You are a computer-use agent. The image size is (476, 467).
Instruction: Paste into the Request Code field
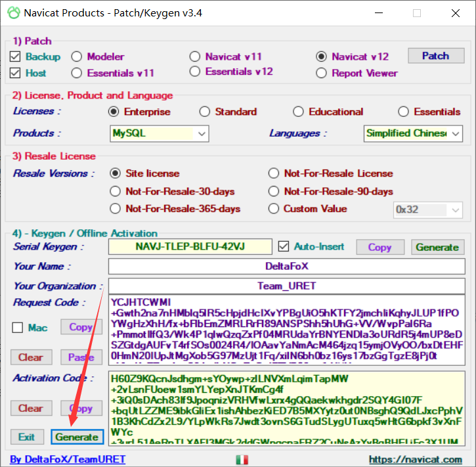(x=81, y=357)
